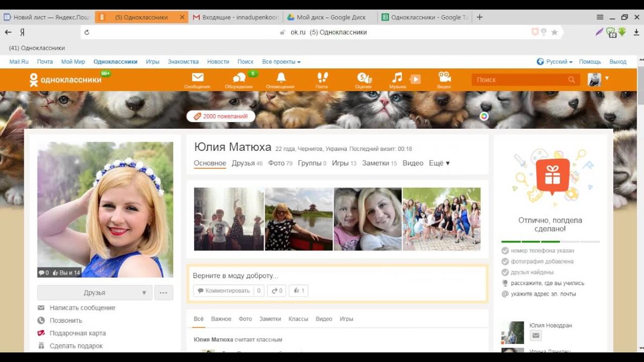Open Оценки ratings icon
This screenshot has height=362, width=644.
coord(364,77)
